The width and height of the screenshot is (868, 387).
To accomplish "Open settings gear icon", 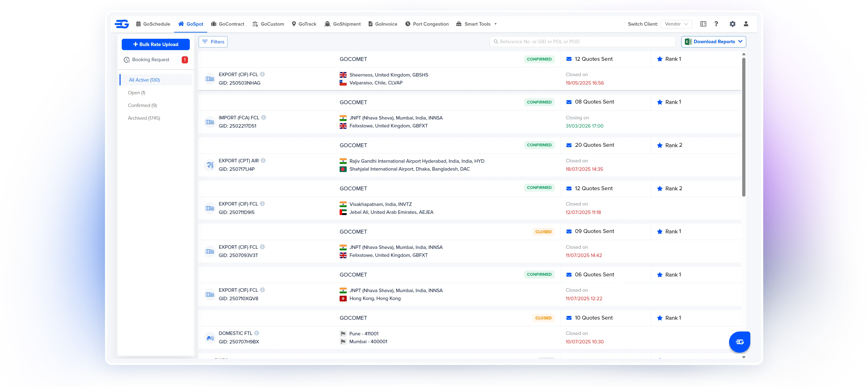I will (x=732, y=24).
